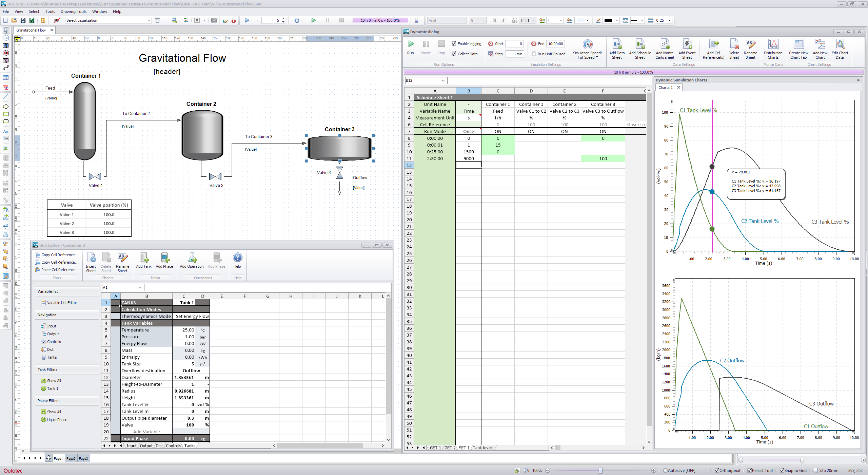Toggle Enable logging checkbox
Screen dimensions: 868x475
click(454, 44)
